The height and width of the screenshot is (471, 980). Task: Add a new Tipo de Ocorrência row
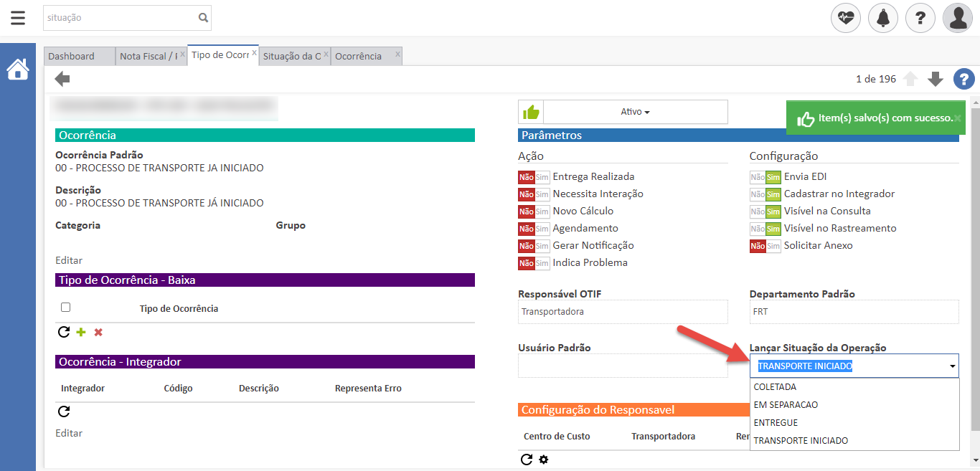click(x=81, y=332)
